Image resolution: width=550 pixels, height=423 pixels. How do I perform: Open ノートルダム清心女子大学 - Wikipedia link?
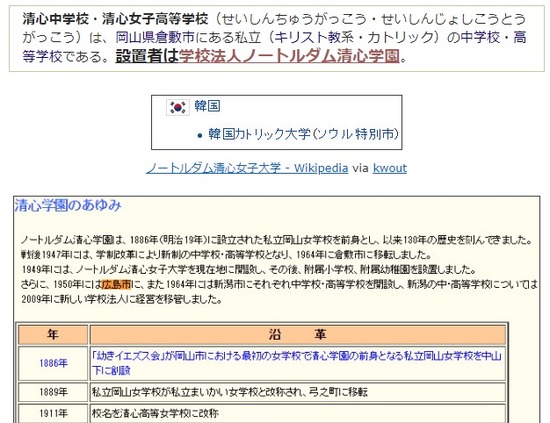tap(247, 168)
